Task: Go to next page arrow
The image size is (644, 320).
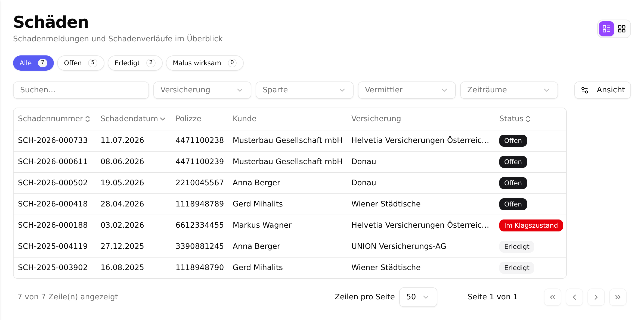Action: point(596,297)
